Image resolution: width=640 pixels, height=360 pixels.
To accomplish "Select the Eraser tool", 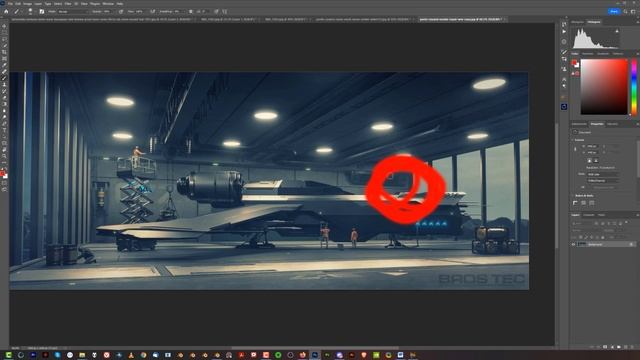I will tap(4, 98).
